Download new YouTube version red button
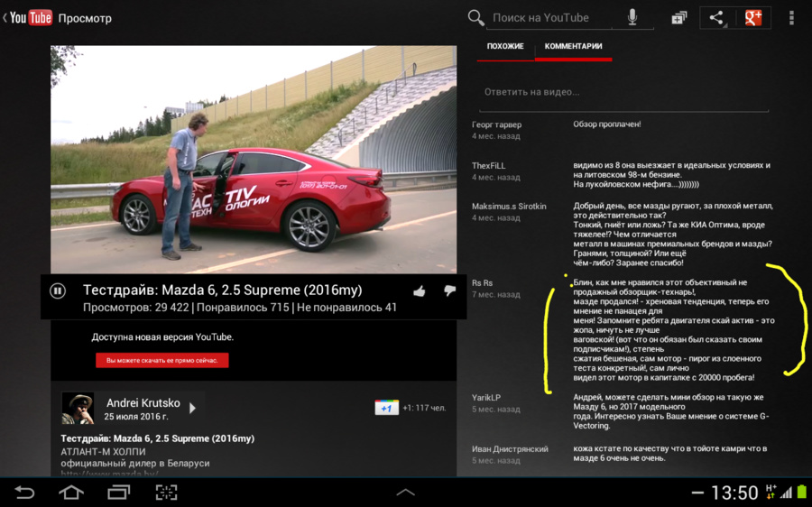The height and width of the screenshot is (507, 812). [162, 361]
